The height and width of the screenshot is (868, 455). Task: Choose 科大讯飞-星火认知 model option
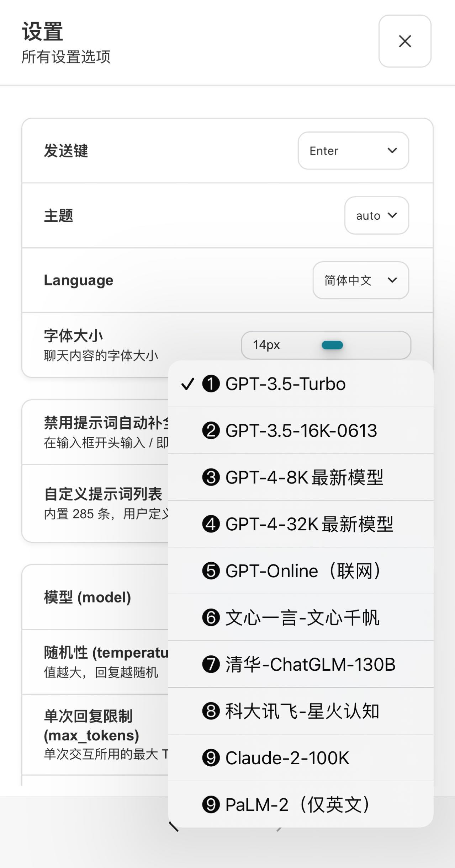coord(301,711)
